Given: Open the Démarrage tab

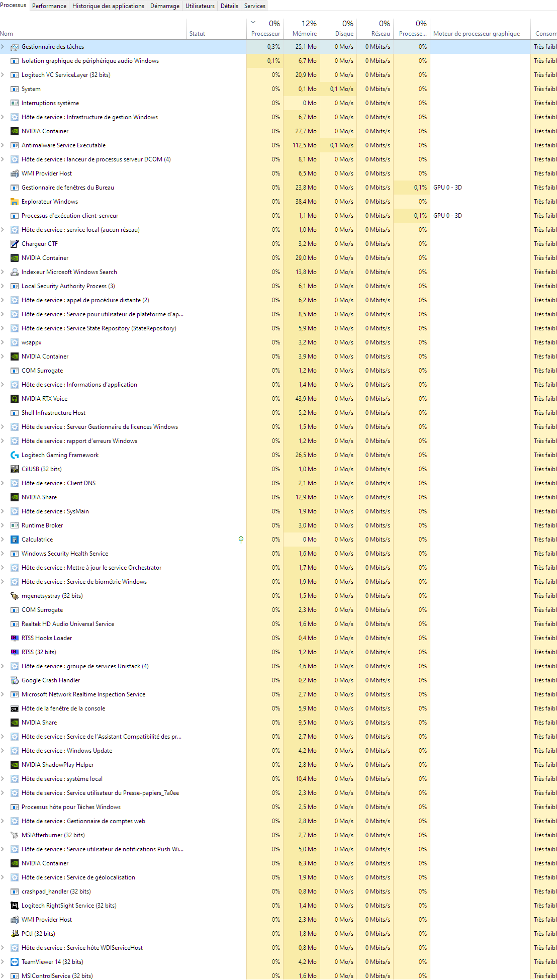Looking at the screenshot, I should [164, 6].
